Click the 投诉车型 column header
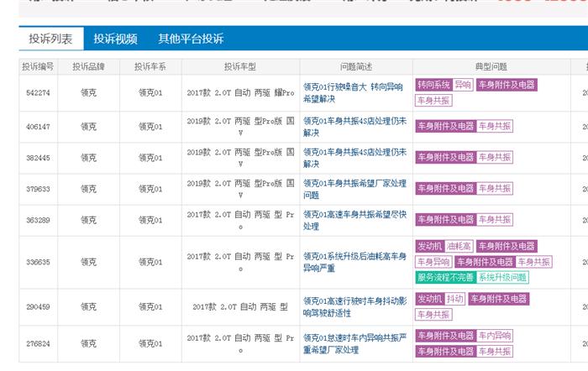 (x=240, y=66)
